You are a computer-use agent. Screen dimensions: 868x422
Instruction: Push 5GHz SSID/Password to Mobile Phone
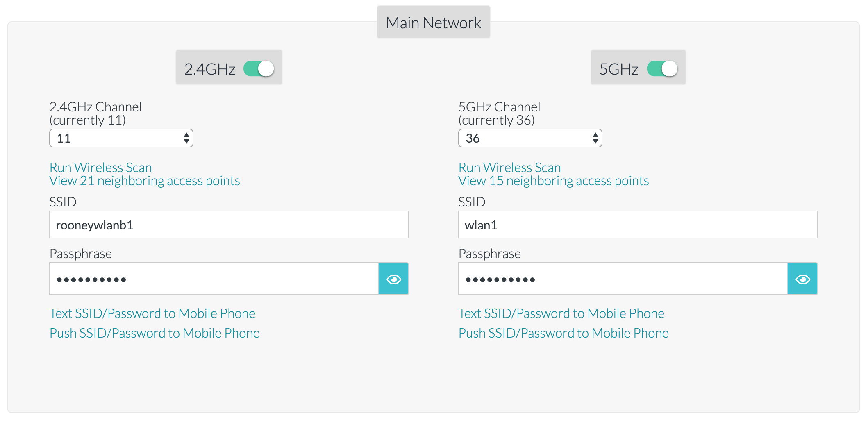(564, 333)
